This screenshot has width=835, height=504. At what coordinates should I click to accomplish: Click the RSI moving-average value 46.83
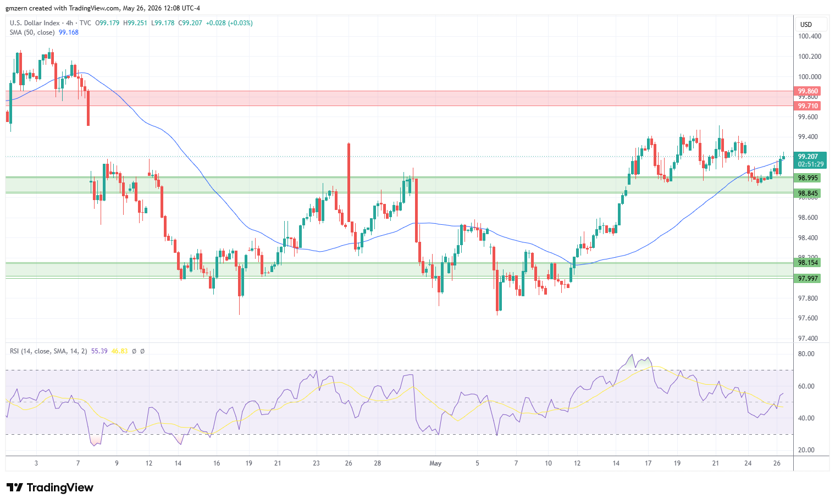pos(119,351)
